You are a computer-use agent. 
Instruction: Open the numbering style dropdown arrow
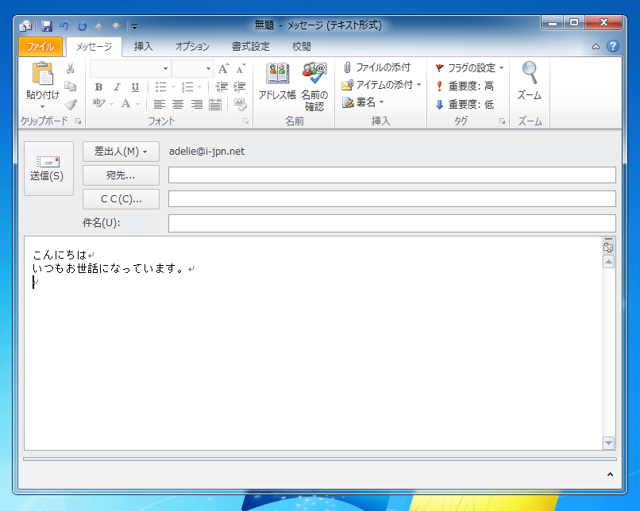pyautogui.click(x=200, y=87)
